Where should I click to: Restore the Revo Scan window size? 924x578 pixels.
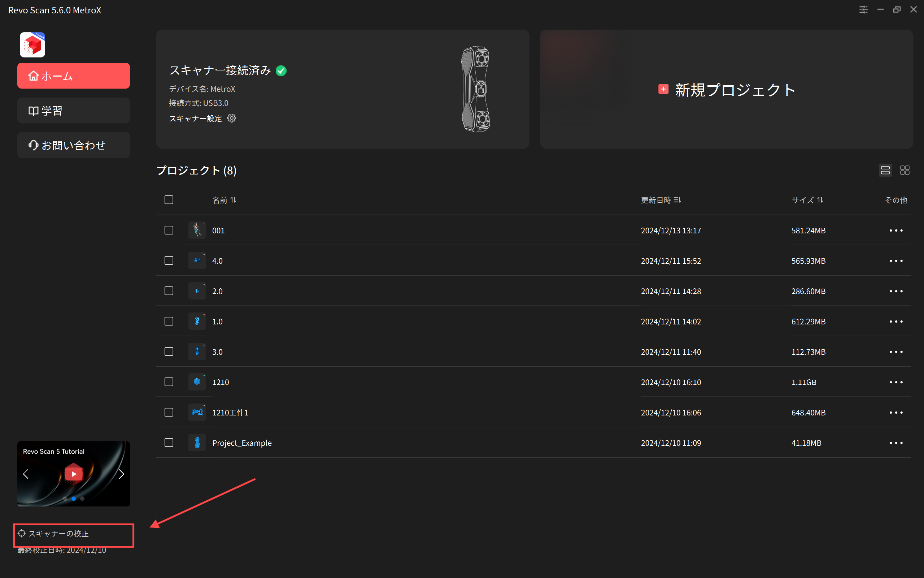pyautogui.click(x=897, y=9)
